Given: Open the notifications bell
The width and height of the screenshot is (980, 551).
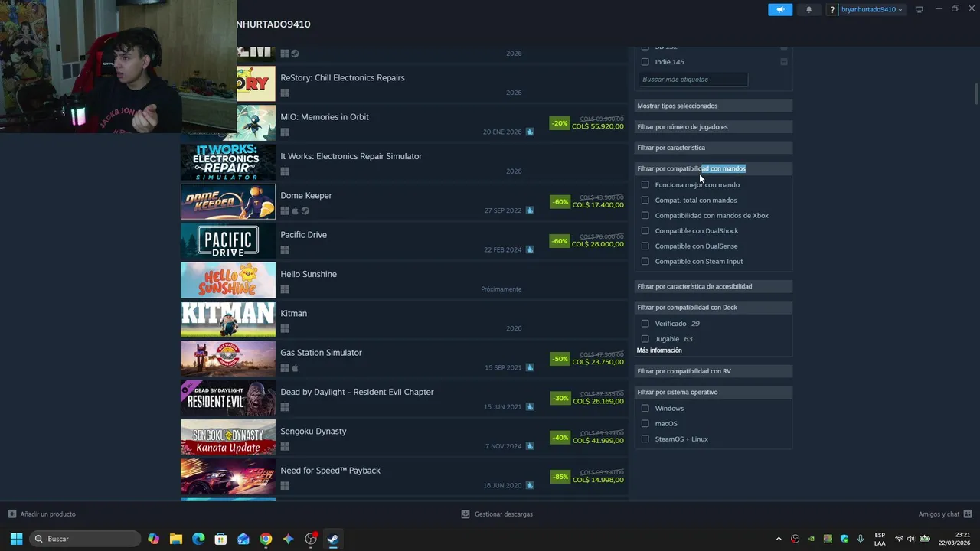Looking at the screenshot, I should point(809,9).
